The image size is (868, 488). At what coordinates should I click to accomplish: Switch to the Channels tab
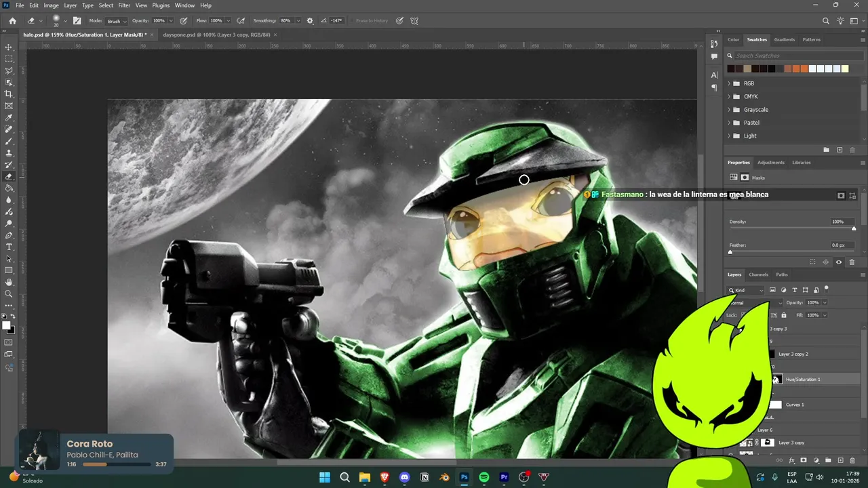758,274
